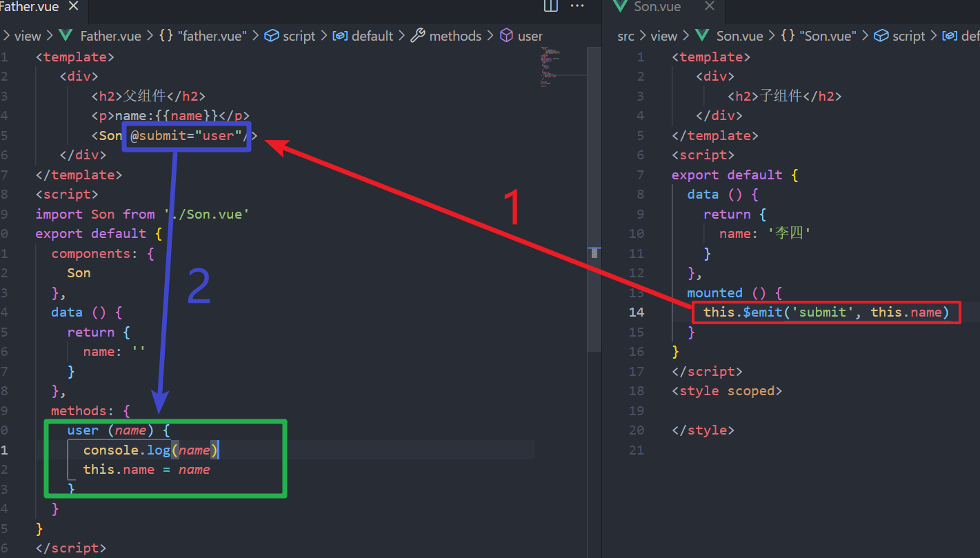Click line number 14 in Son.vue gutter
980x558 pixels.
click(636, 312)
